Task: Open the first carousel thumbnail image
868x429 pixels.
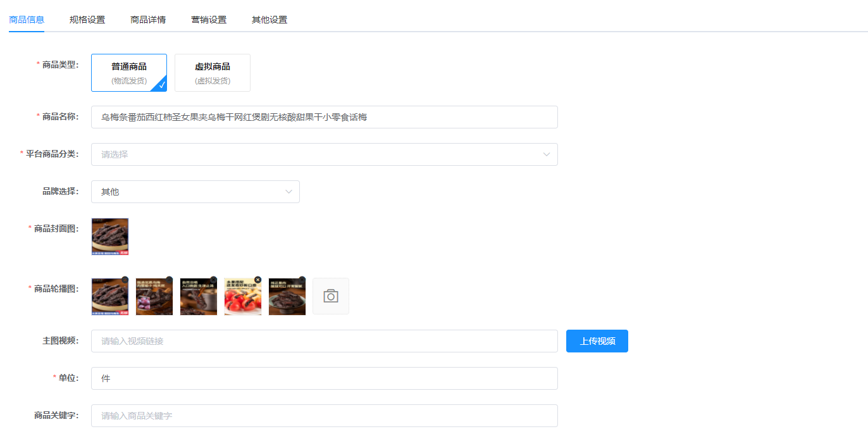Action: point(110,296)
